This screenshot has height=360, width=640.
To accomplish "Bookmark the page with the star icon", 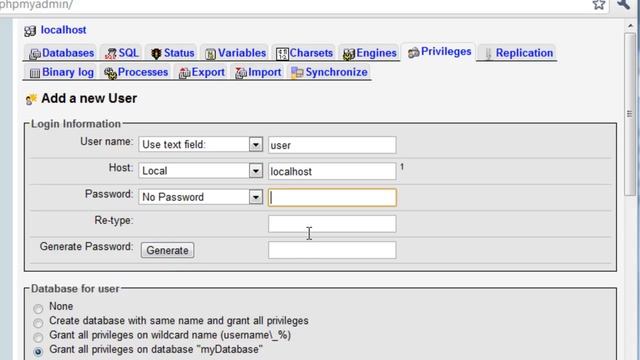I will click(x=599, y=4).
